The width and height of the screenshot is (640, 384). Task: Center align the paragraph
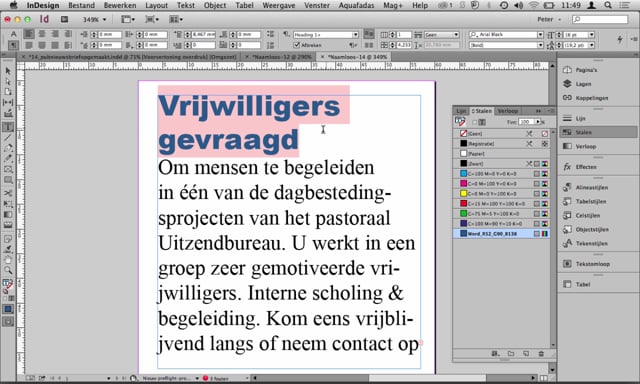point(42,34)
